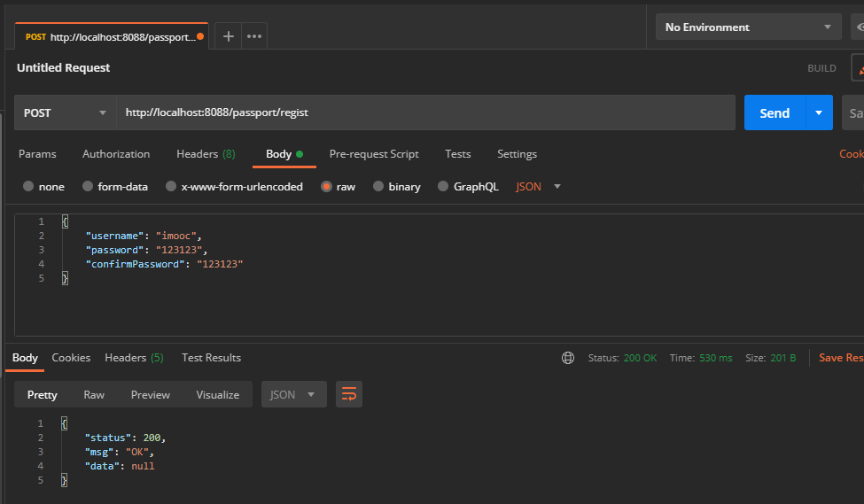The image size is (864, 504).
Task: Select the POST localhost passport request tab
Action: point(112,37)
